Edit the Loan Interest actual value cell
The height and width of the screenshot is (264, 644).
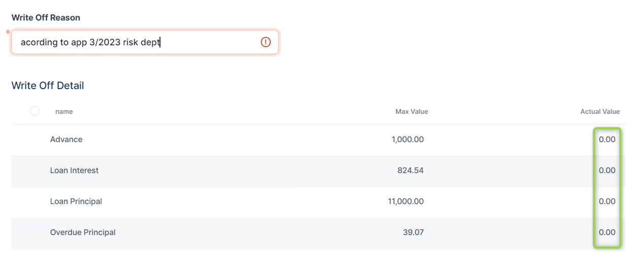click(607, 171)
